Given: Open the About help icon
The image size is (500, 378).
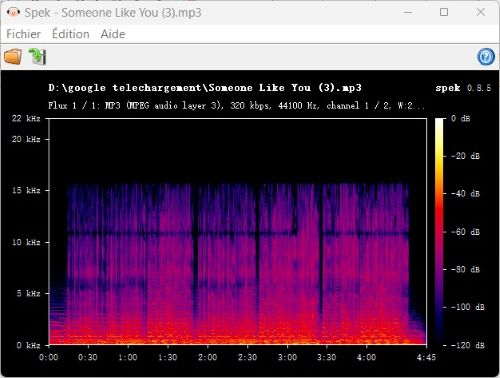Looking at the screenshot, I should (x=486, y=57).
